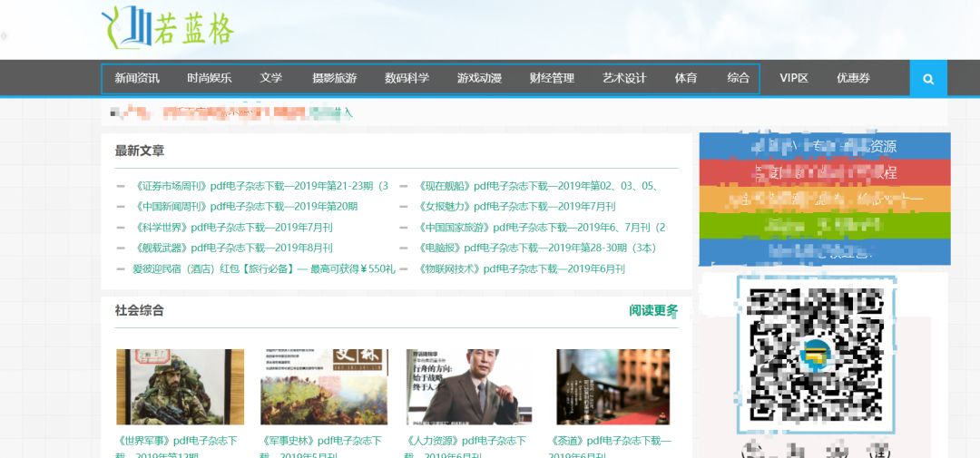
Task: Open 《女报魅力》 2019年7月刊 article
Action: tap(515, 206)
